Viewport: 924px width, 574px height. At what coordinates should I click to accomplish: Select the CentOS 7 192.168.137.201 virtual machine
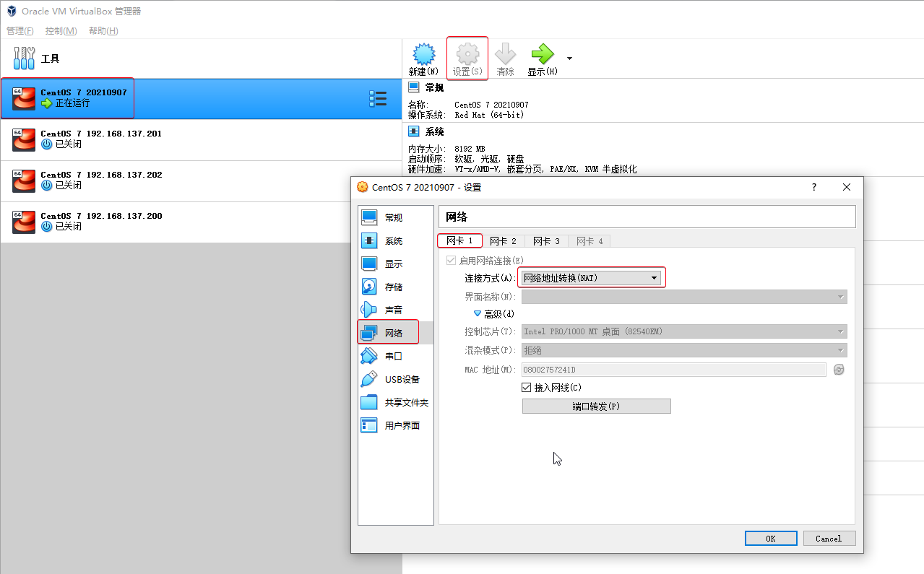(201, 140)
